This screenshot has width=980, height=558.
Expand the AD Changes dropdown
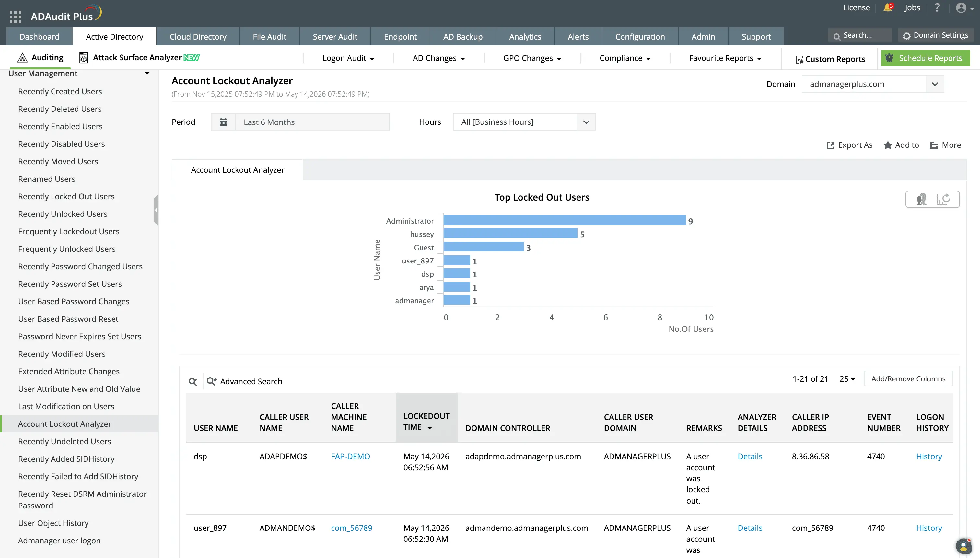click(439, 58)
